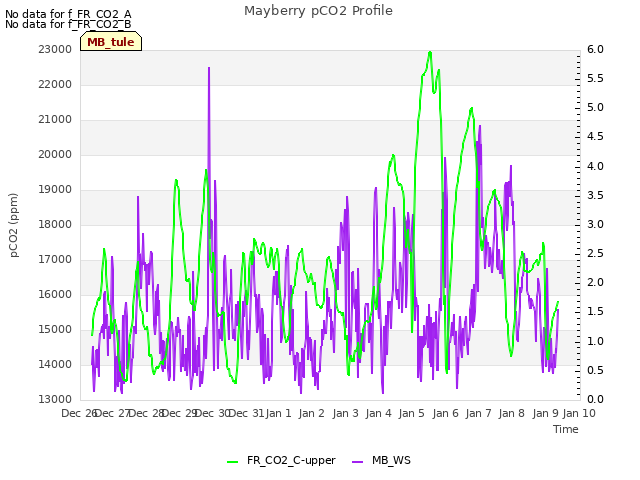Viewport: 640px width, 480px height.
Task: Click the purple wind speed spike near Dec 30
Action: (x=209, y=69)
